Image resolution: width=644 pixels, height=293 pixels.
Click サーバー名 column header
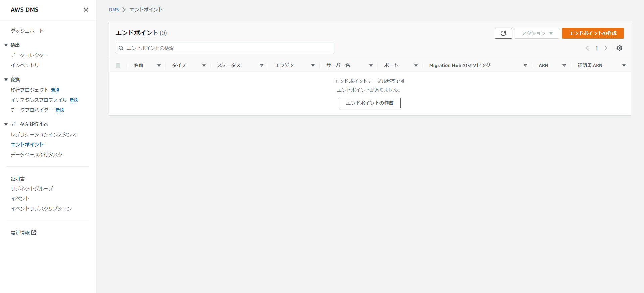[338, 65]
